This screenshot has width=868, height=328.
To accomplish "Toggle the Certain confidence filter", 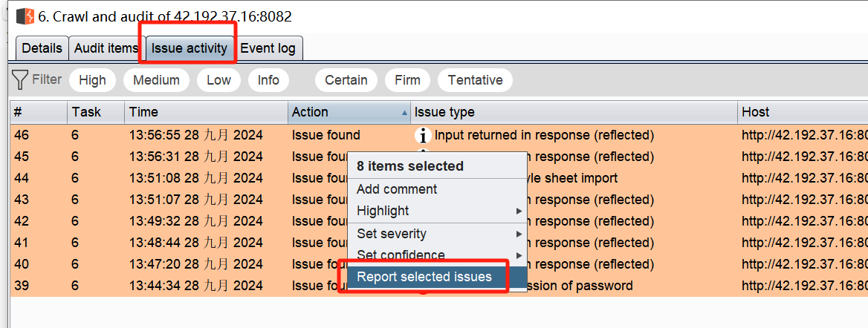I will 346,80.
